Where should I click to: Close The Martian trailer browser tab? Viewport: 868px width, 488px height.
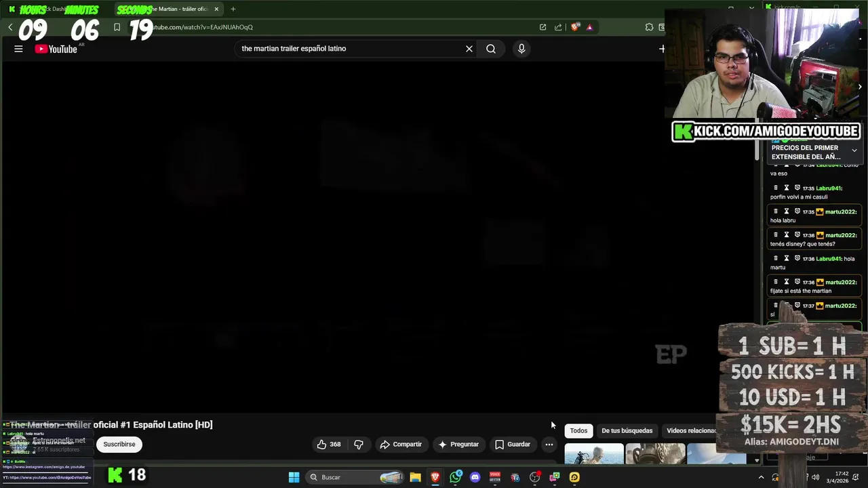click(x=216, y=9)
